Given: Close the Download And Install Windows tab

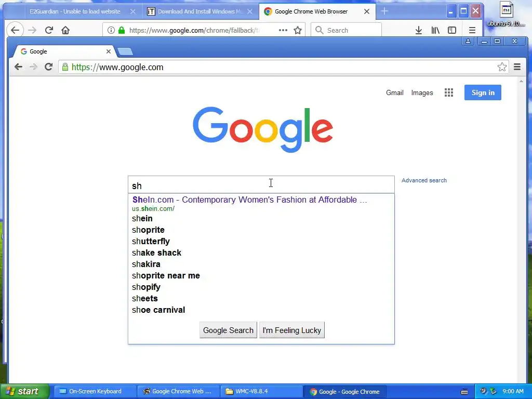Looking at the screenshot, I should pyautogui.click(x=250, y=11).
